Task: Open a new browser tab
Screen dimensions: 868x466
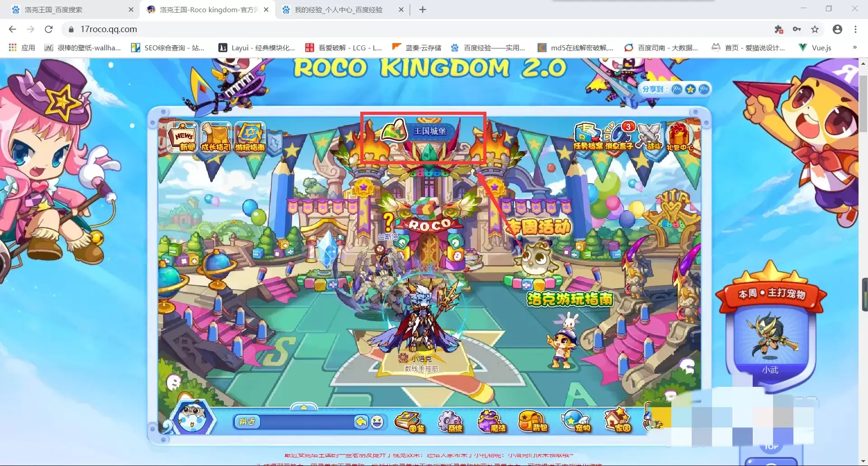Action: tap(423, 10)
